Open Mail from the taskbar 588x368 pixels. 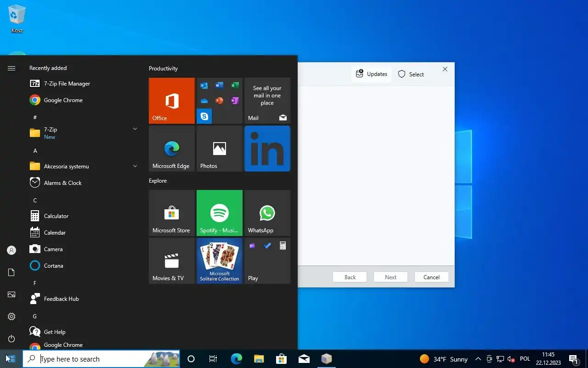click(x=304, y=359)
